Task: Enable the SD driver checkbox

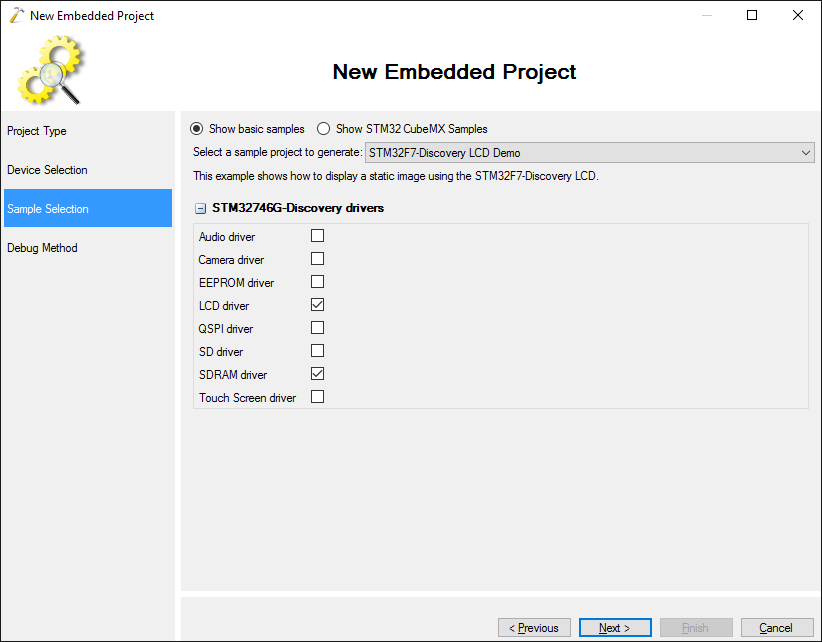Action: pos(317,351)
